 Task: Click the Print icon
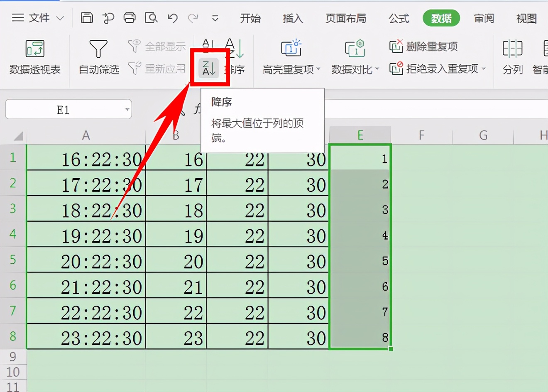point(130,18)
